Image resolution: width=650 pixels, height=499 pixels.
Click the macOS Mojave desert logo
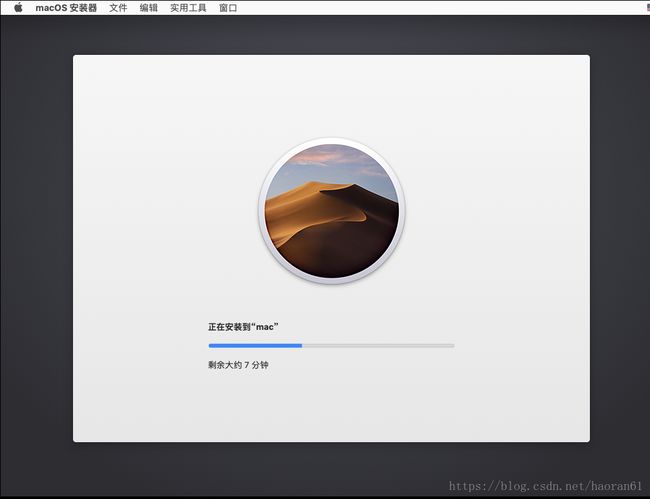(x=332, y=211)
